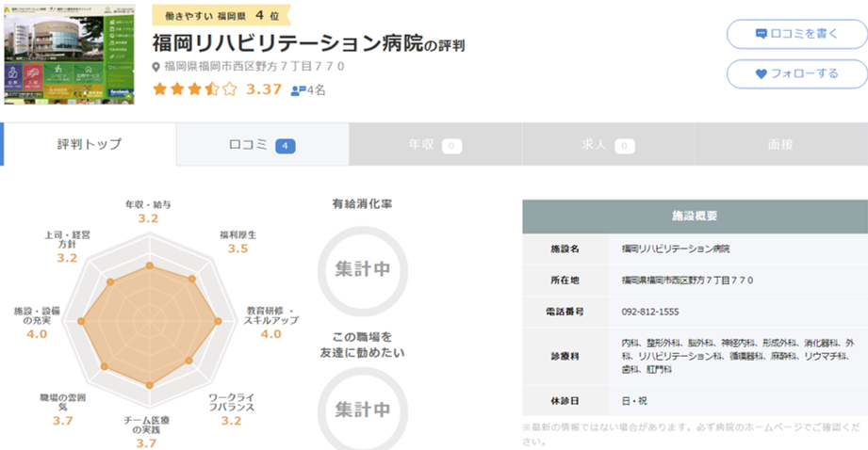Click the map pin icon beside the address
This screenshot has height=450, width=868.
pos(156,67)
